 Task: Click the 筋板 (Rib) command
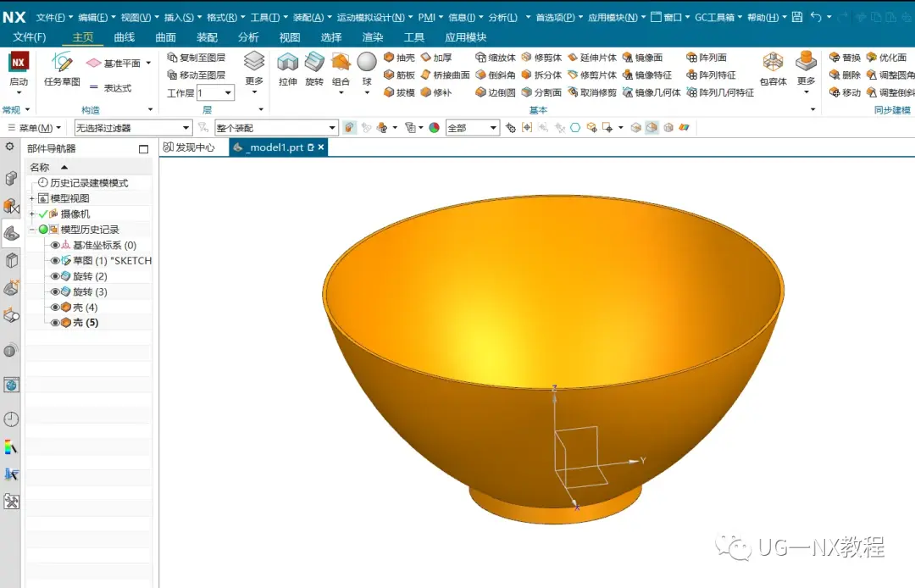[399, 75]
